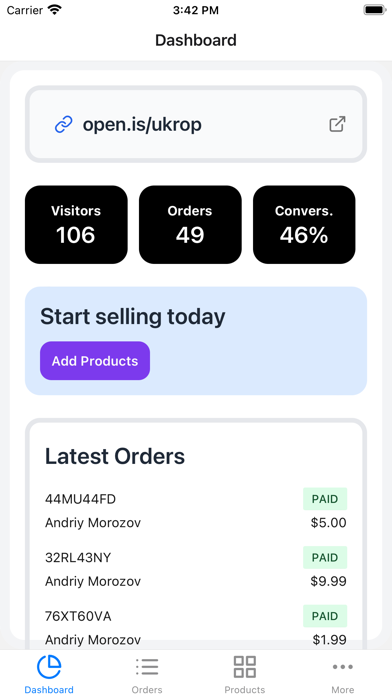
Task: Select the Visitors 106 stat card
Action: point(76,225)
